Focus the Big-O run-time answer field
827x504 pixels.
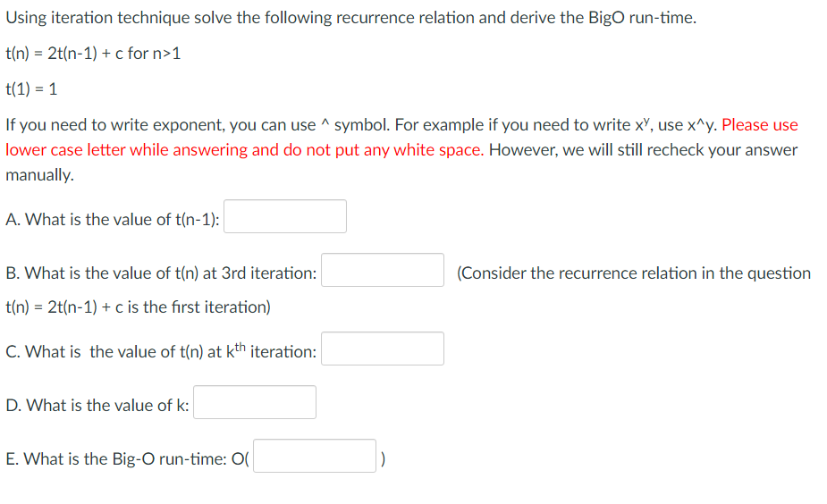[315, 456]
